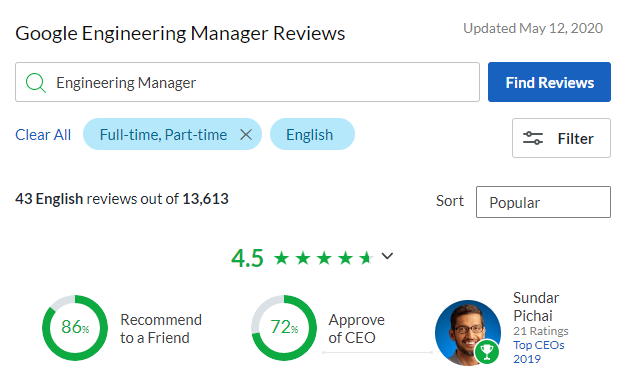The width and height of the screenshot is (626, 374).
Task: Click the Sort label text
Action: [450, 201]
